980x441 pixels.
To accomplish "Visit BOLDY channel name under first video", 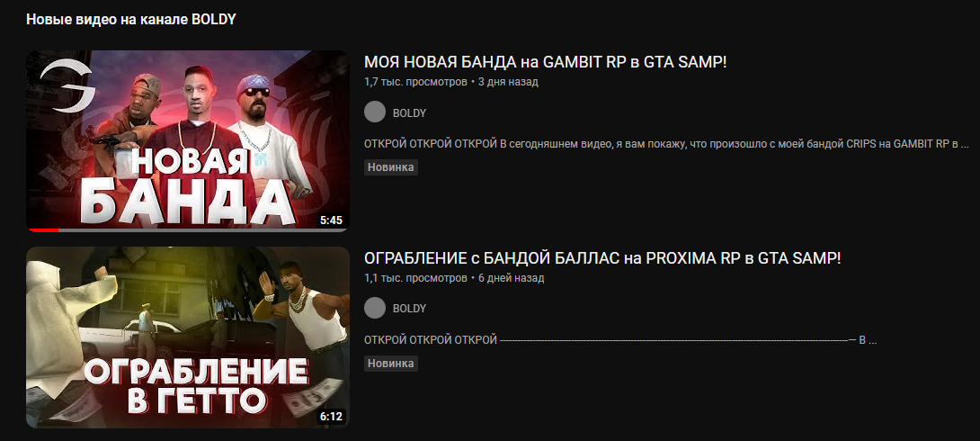I will 409,113.
